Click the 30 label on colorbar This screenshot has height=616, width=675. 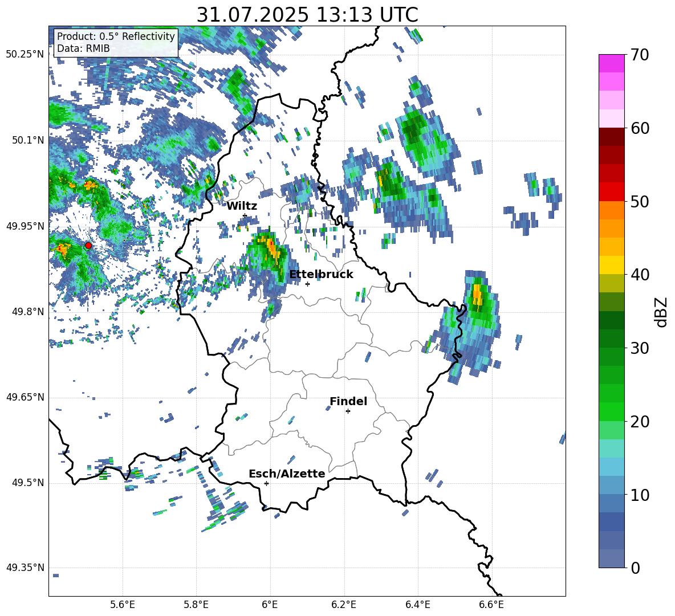(x=640, y=348)
